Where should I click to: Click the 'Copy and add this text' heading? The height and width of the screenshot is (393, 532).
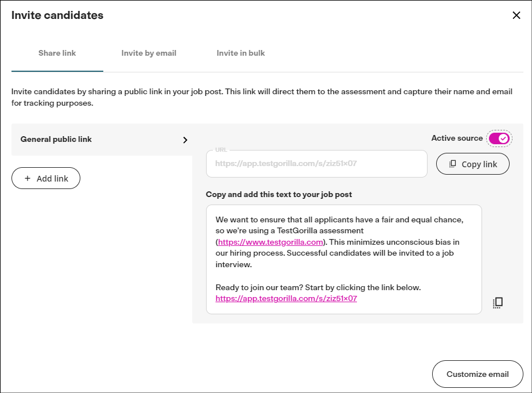(278, 194)
